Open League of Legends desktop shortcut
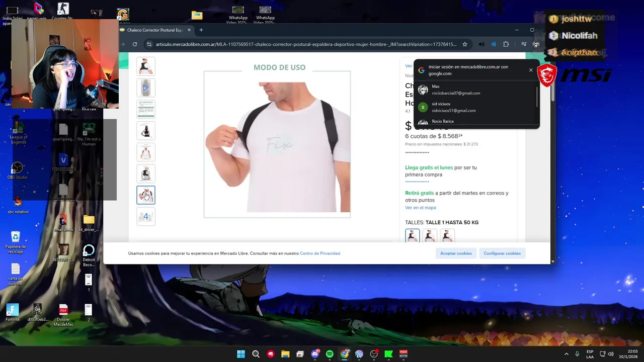The width and height of the screenshot is (644, 362). tap(19, 133)
